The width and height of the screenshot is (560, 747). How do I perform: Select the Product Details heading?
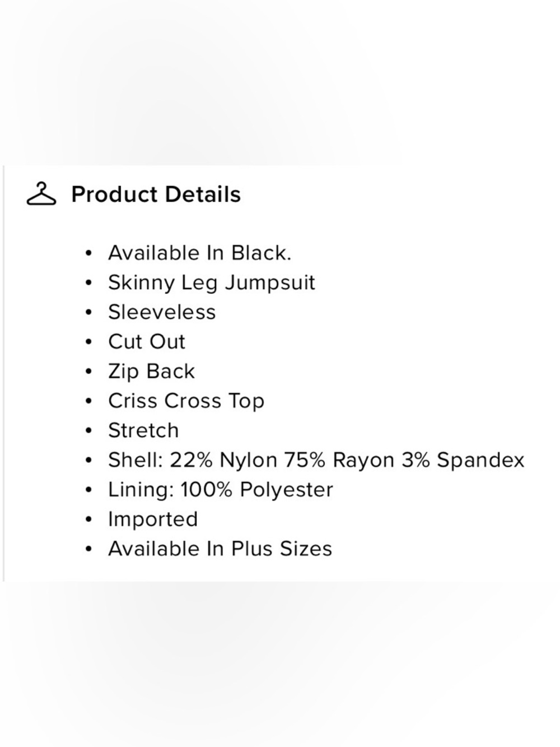tap(156, 194)
